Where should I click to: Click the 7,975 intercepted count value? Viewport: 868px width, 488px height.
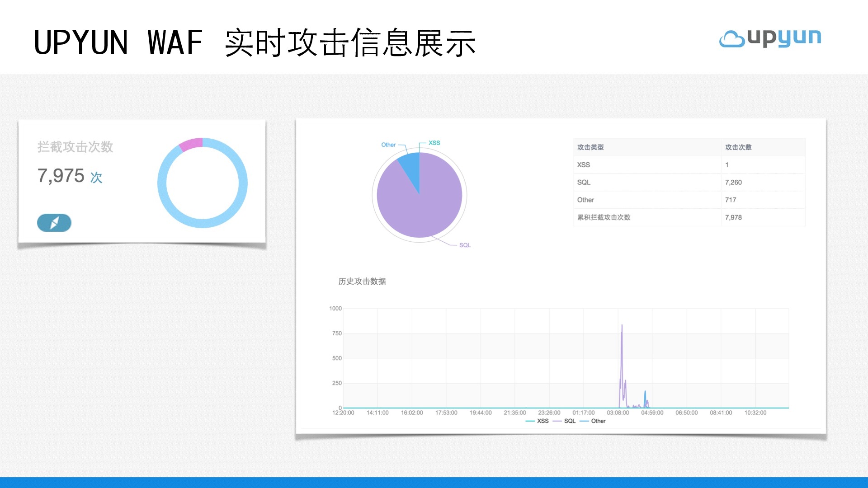tap(61, 176)
